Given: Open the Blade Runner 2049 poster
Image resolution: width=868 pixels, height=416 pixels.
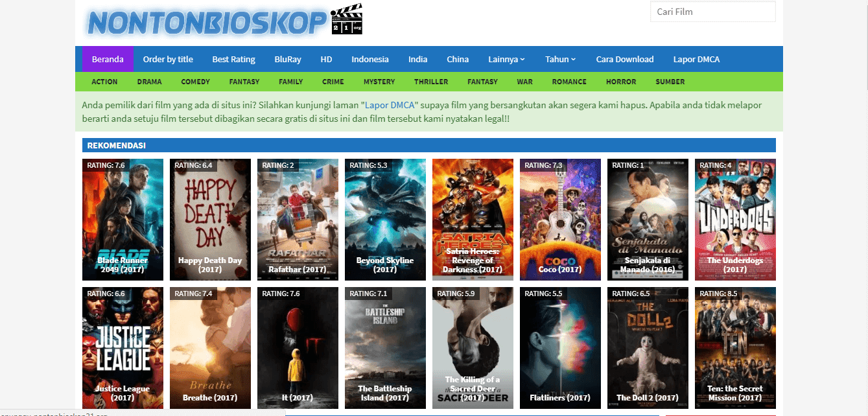Looking at the screenshot, I should [x=123, y=220].
